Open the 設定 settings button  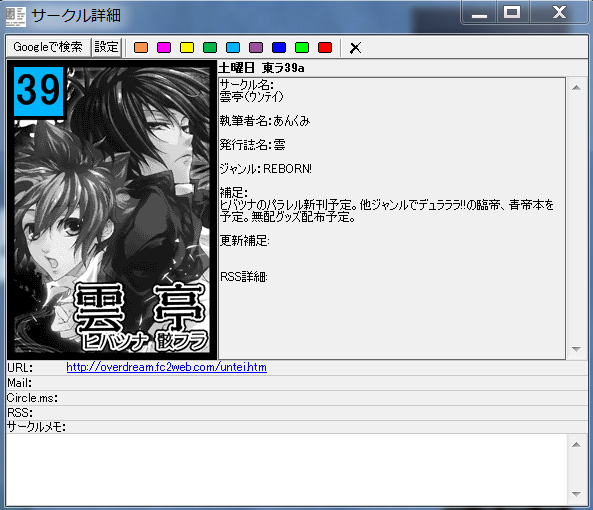107,47
